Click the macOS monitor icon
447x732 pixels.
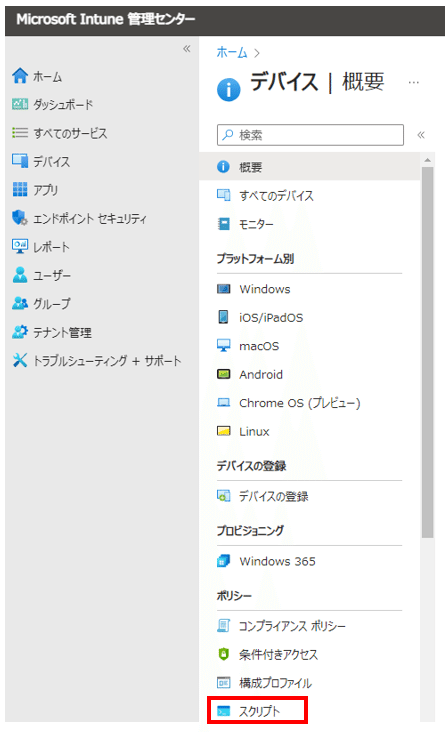pos(224,345)
